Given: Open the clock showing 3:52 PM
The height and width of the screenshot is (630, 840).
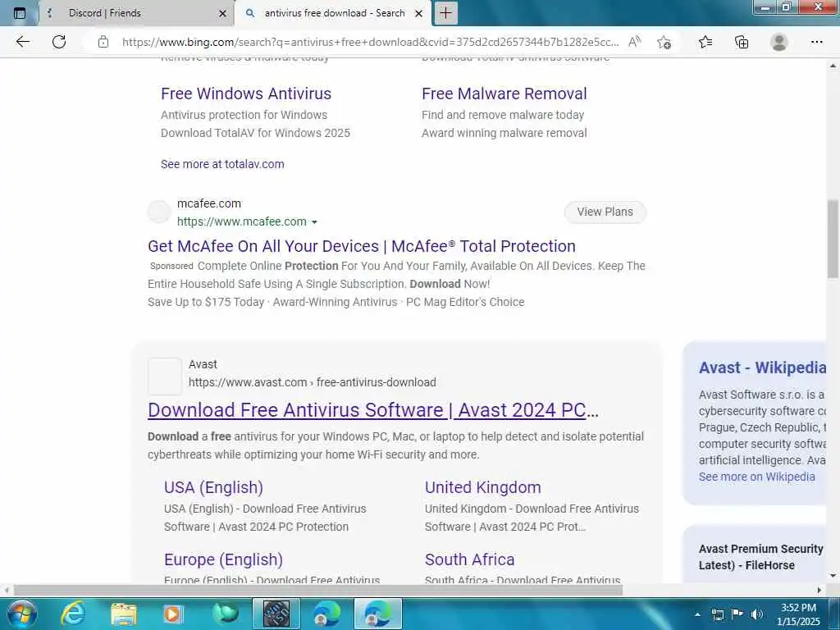Looking at the screenshot, I should coord(798,614).
